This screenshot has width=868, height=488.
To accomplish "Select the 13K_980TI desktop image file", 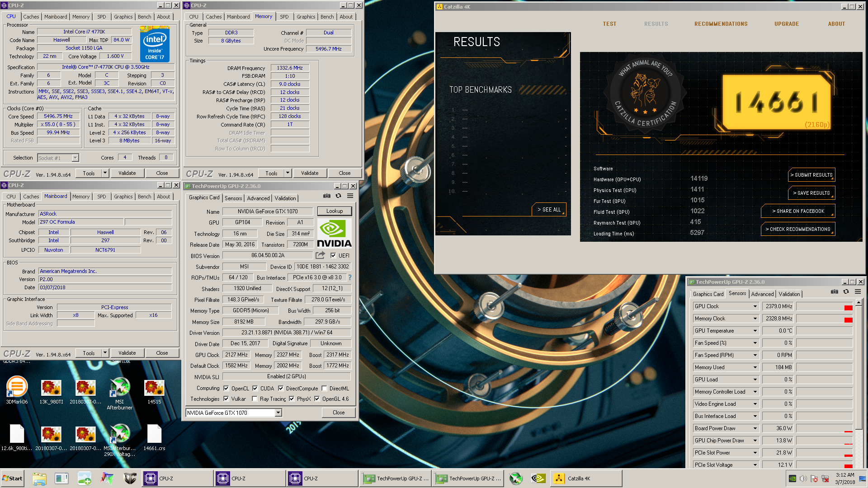I will coord(51,391).
